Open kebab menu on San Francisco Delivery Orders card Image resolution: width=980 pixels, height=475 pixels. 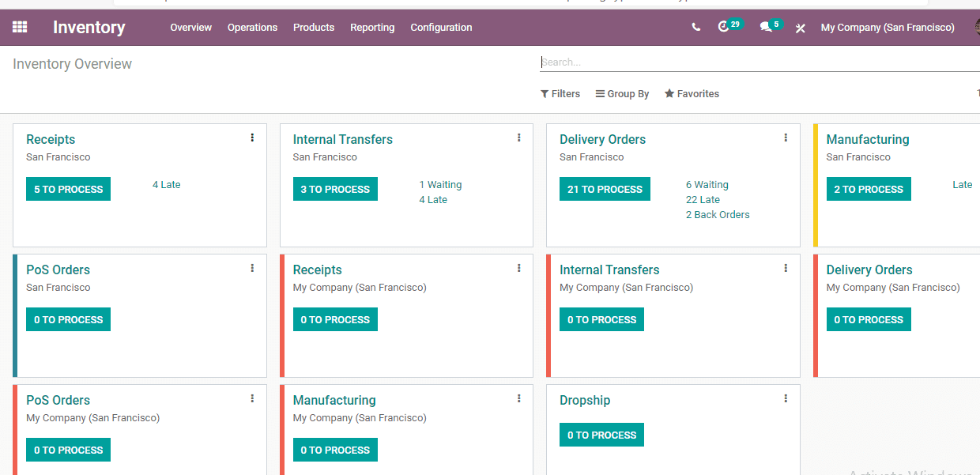tap(786, 138)
